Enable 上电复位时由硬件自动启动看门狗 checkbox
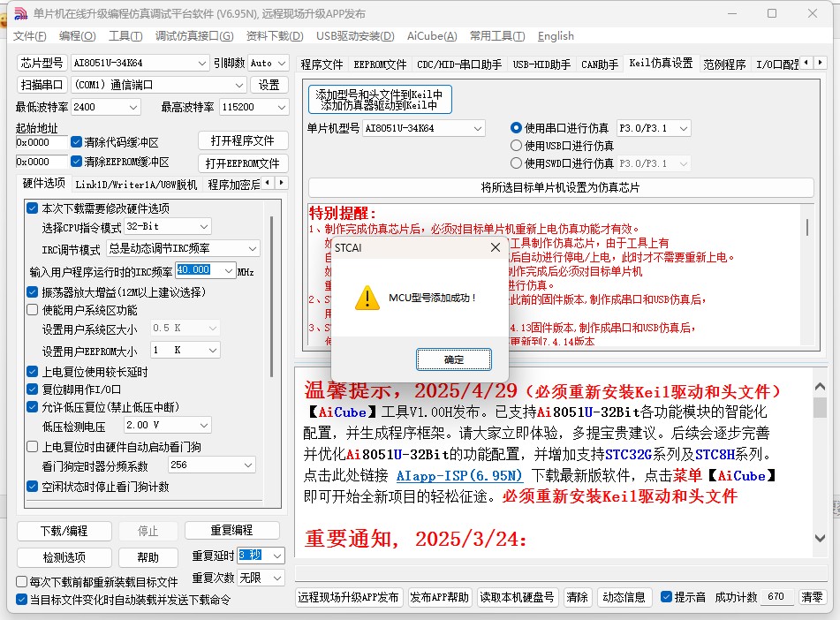840x620 pixels. [32, 446]
